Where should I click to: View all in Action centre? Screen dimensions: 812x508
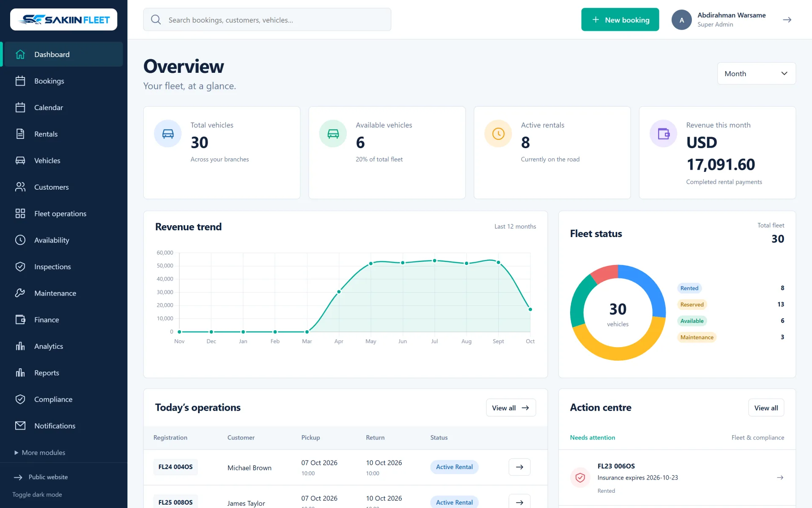pyautogui.click(x=766, y=408)
